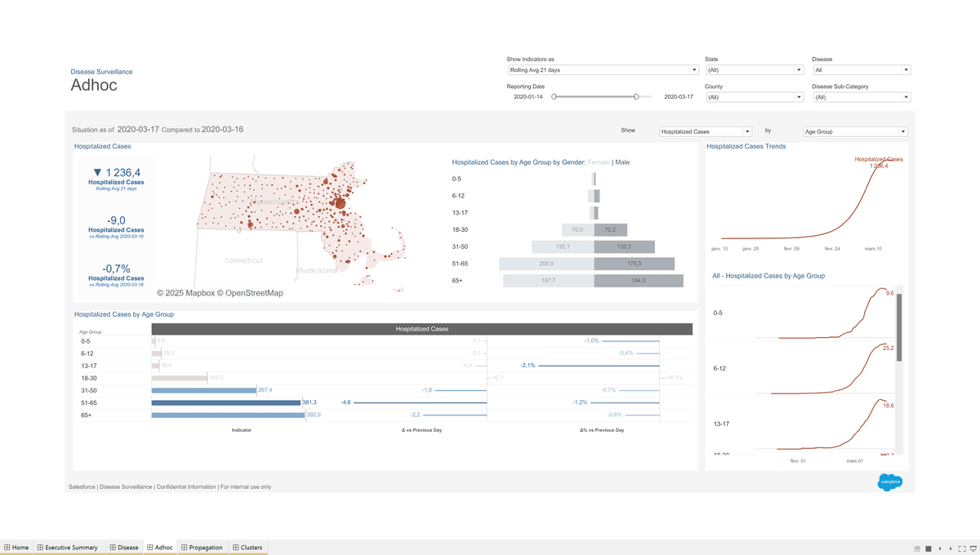Click the down triangle beside 1 236,4
Viewport: 980px width, 555px height.
[98, 172]
